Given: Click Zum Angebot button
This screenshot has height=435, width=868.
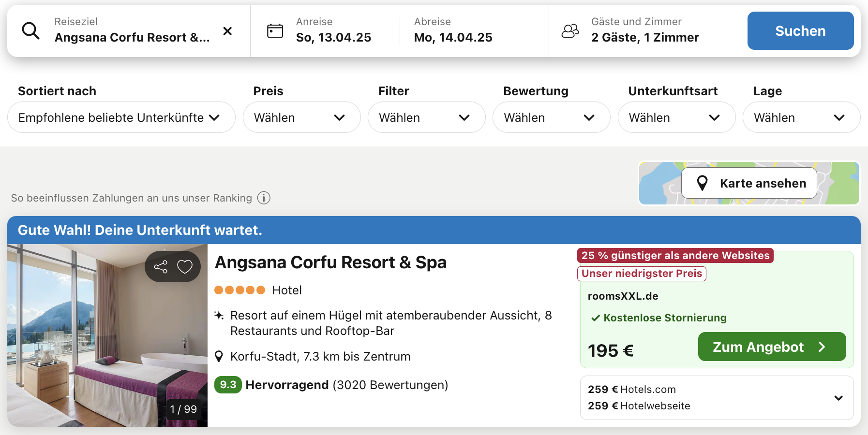Looking at the screenshot, I should point(772,347).
